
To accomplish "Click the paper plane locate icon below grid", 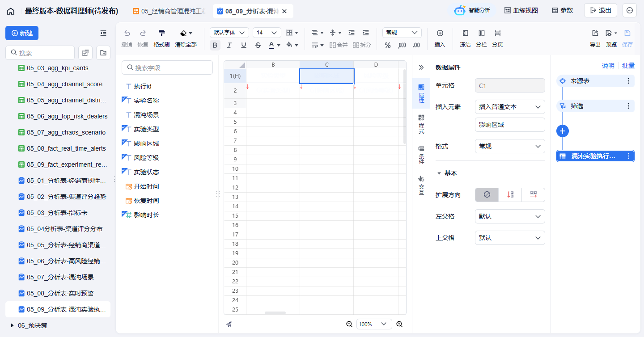I will coord(229,324).
